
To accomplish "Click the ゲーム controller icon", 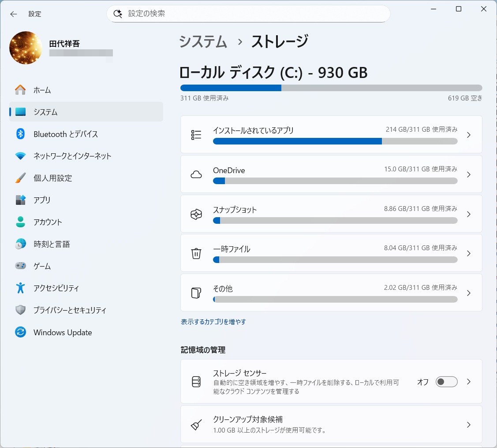I will (21, 266).
